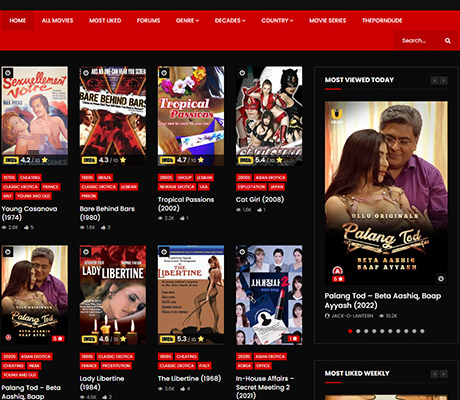Open In-House Affairs Secret Meeting 2 title
460x400 pixels.
[265, 387]
